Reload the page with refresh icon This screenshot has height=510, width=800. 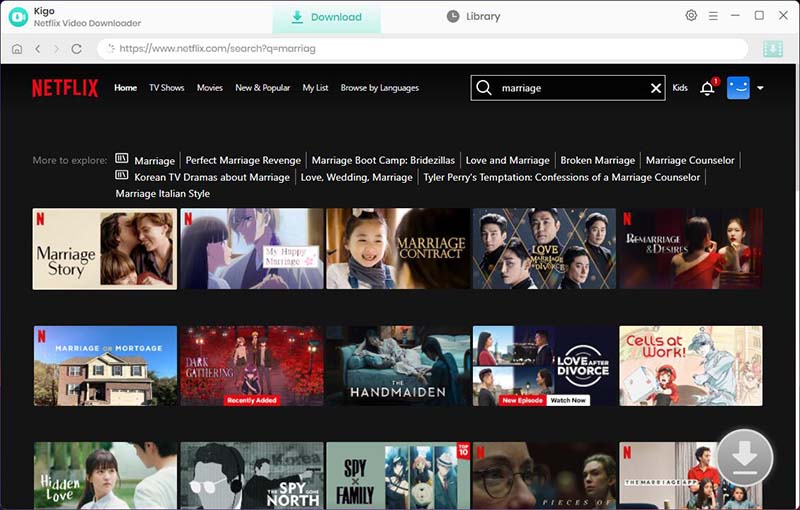tap(77, 49)
